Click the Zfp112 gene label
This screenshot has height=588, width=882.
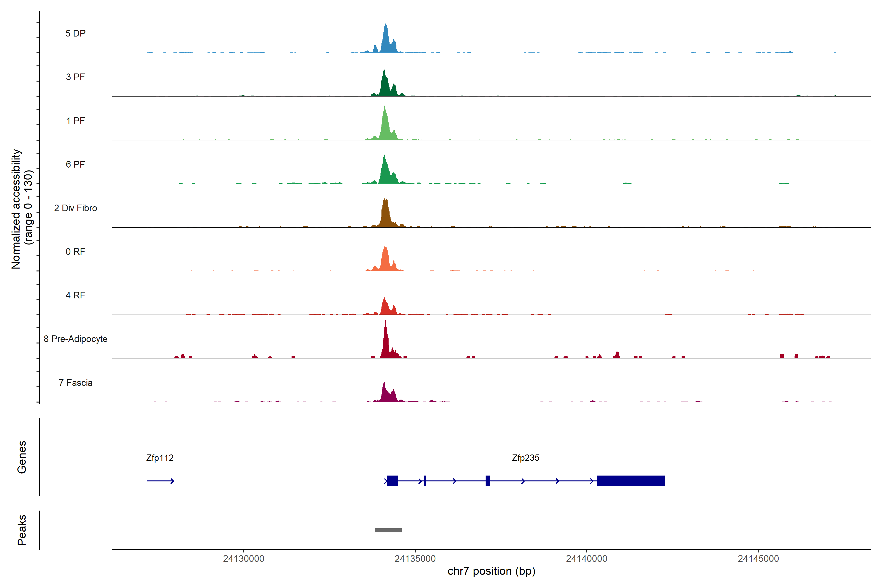160,458
